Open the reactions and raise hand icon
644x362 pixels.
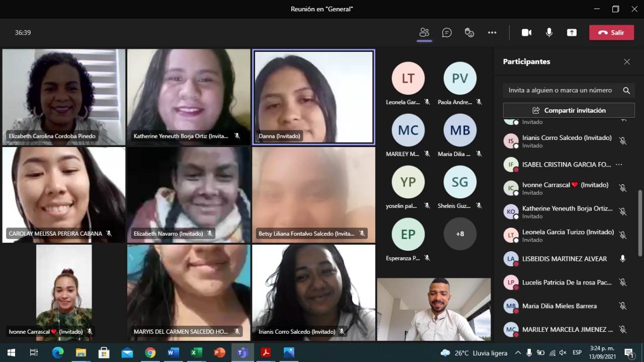(469, 33)
